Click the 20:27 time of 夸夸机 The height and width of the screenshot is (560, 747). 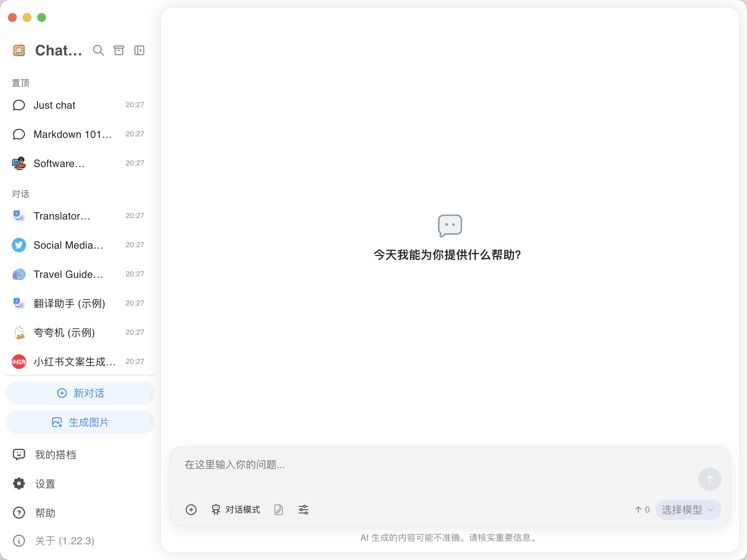[x=135, y=332]
